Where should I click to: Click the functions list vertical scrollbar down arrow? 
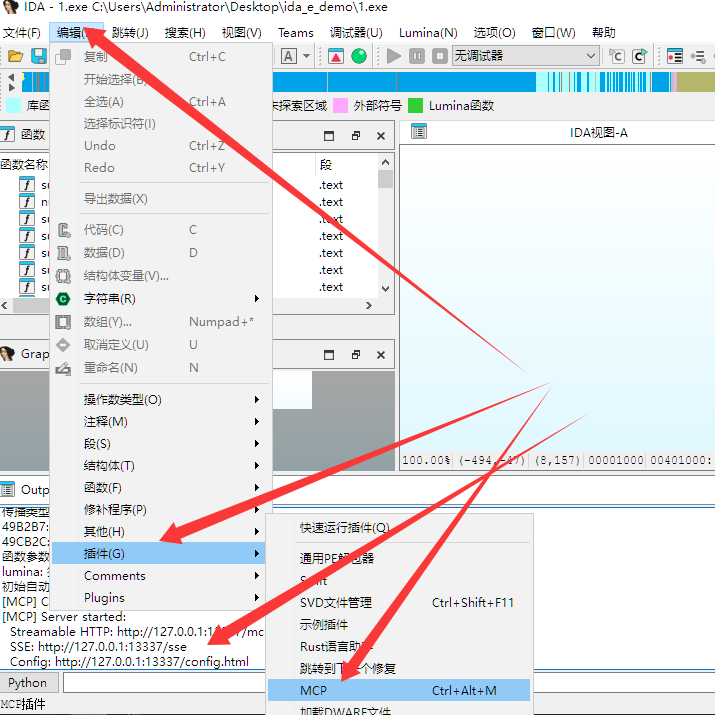tap(385, 288)
